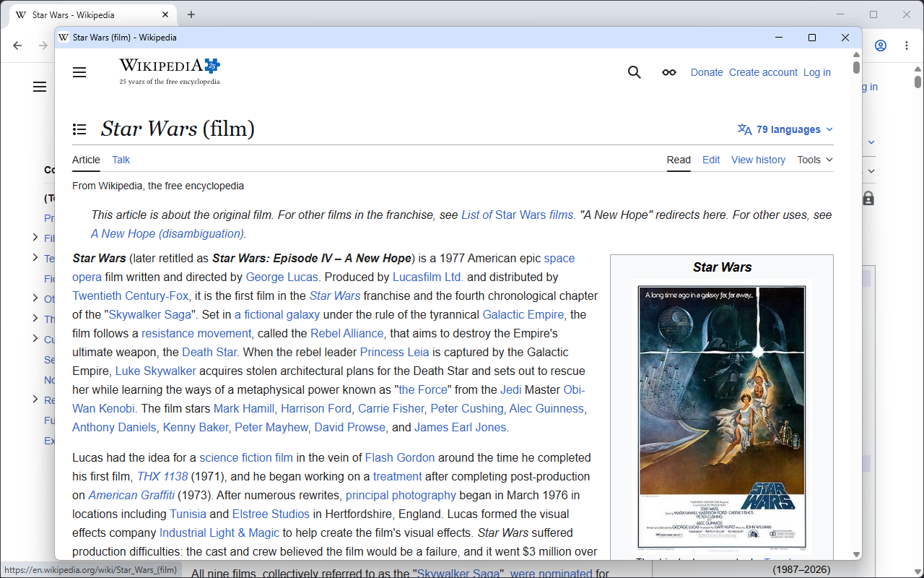Open the Industrial Light & Magic link
Viewport: 924px width, 578px height.
tap(219, 532)
